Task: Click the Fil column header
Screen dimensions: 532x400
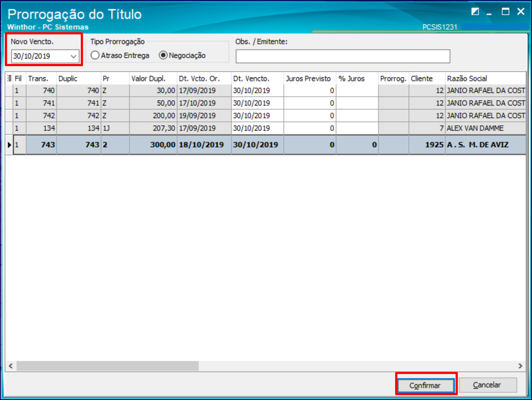Action: (x=20, y=79)
